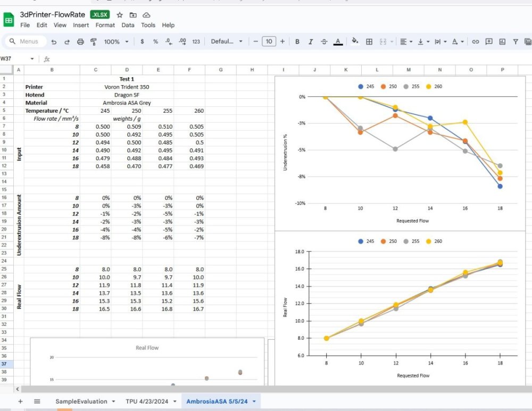Click the undo arrow icon
Viewport: 532px width, 411px height.
(x=54, y=41)
